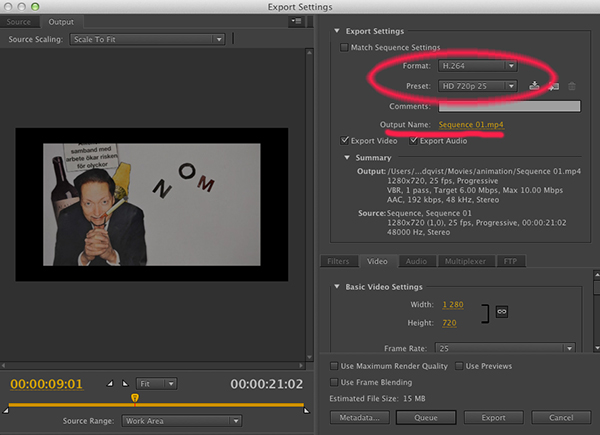
Task: Click the Comments input field
Action: pos(509,106)
